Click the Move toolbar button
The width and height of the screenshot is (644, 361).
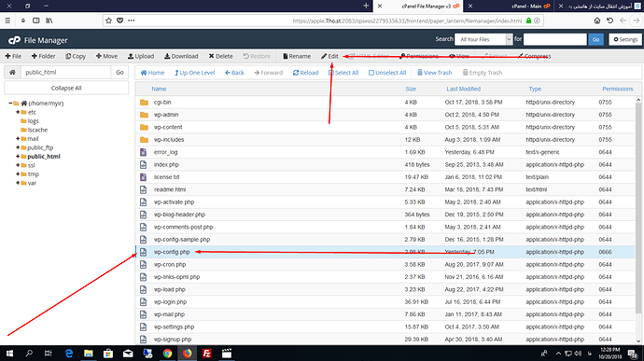[106, 56]
